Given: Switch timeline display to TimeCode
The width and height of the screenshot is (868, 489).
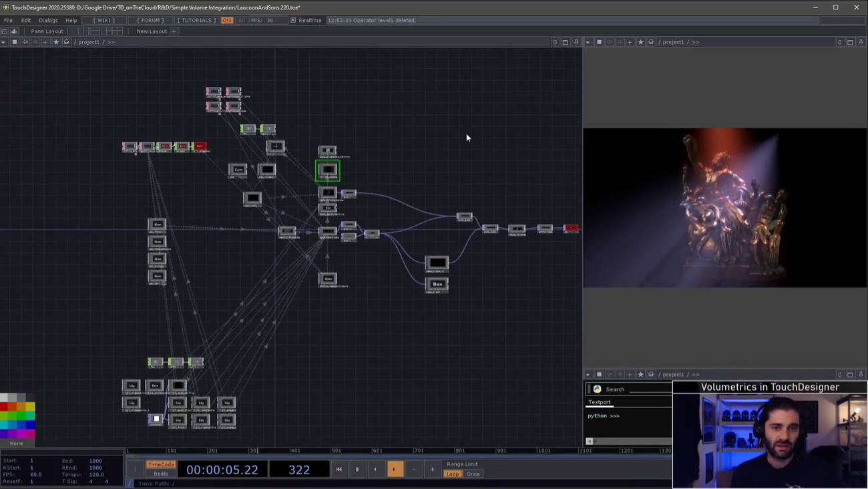Looking at the screenshot, I should click(x=161, y=464).
